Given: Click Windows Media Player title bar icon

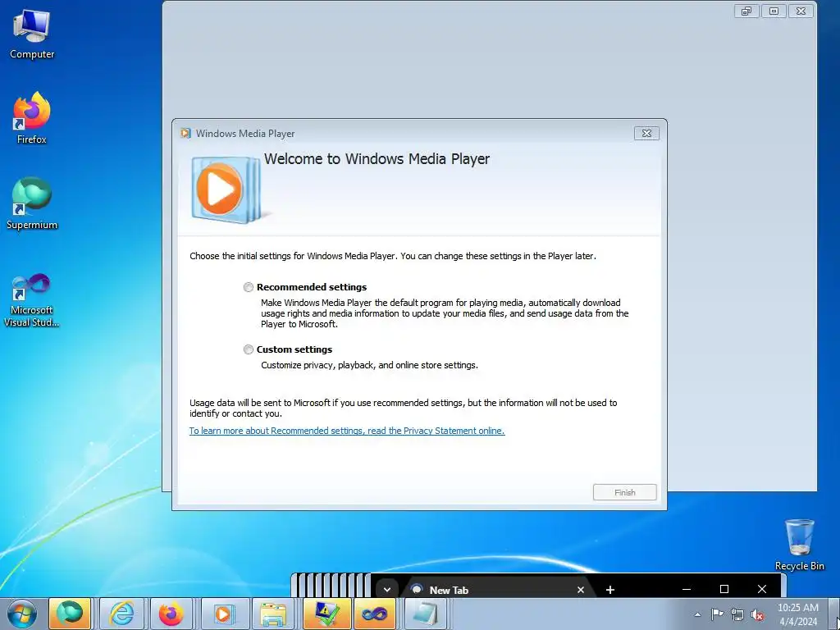Looking at the screenshot, I should pos(185,134).
